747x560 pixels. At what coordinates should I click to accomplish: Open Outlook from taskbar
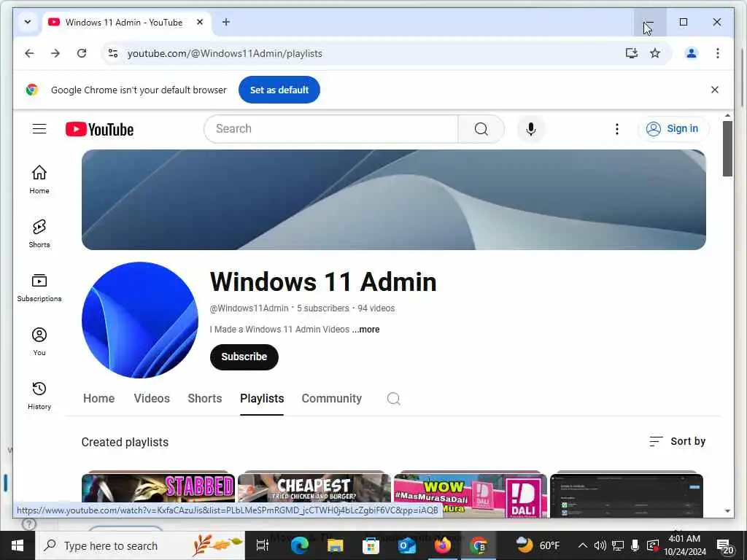pyautogui.click(x=406, y=545)
